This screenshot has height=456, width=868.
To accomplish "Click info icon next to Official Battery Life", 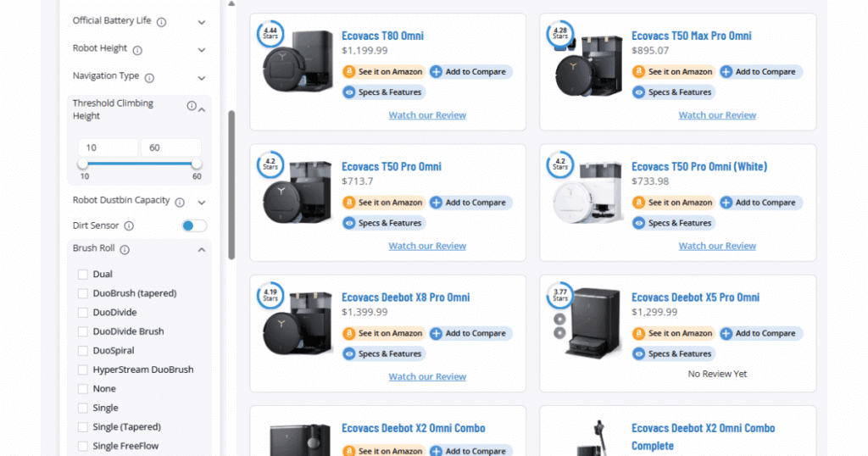I will (x=161, y=22).
